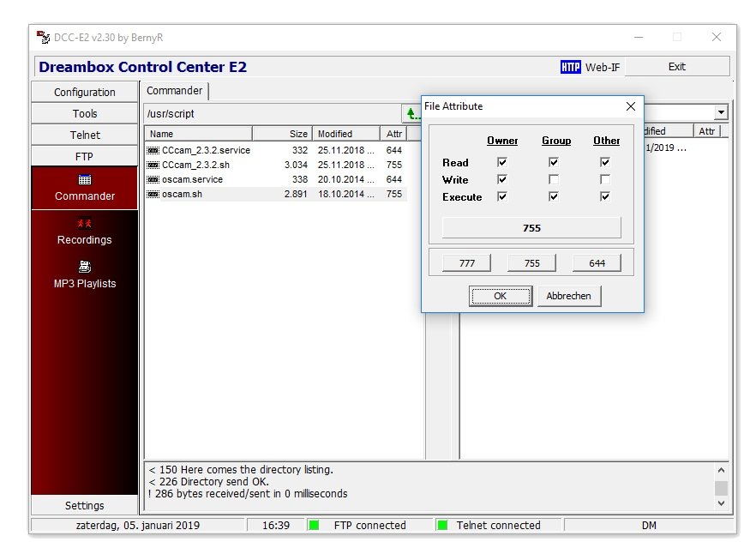Toggle Group Execute checkbox
This screenshot has width=756, height=560.
pos(554,196)
